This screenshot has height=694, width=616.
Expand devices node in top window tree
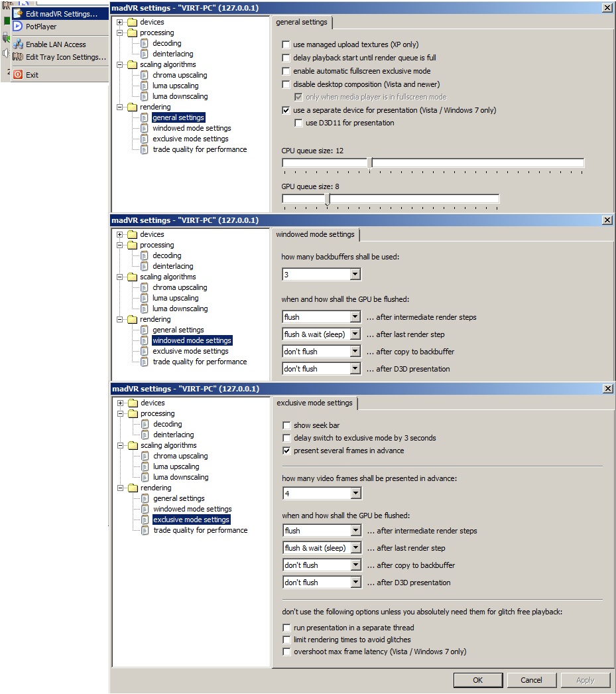coord(120,22)
